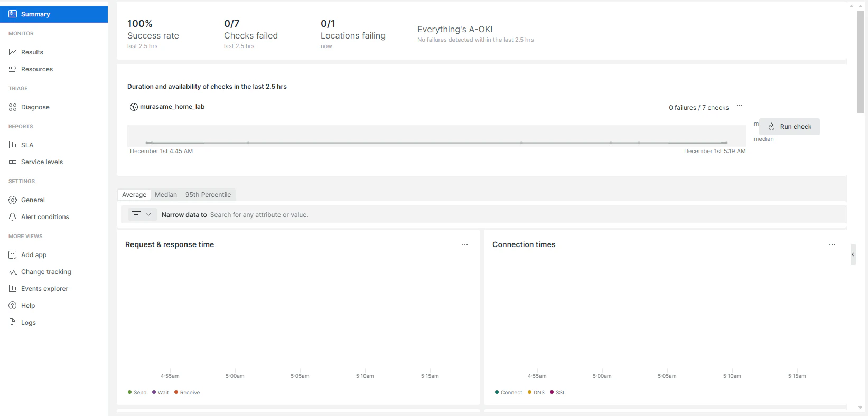Image resolution: width=868 pixels, height=416 pixels.
Task: Expand the filter dropdown beside Narrow data to
Action: pos(142,214)
